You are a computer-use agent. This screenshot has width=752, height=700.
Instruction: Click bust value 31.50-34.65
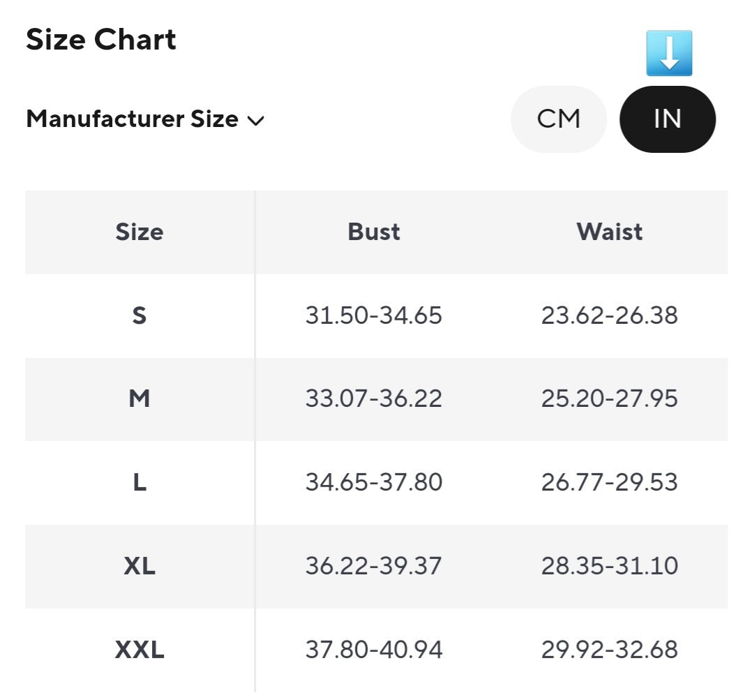tap(374, 315)
